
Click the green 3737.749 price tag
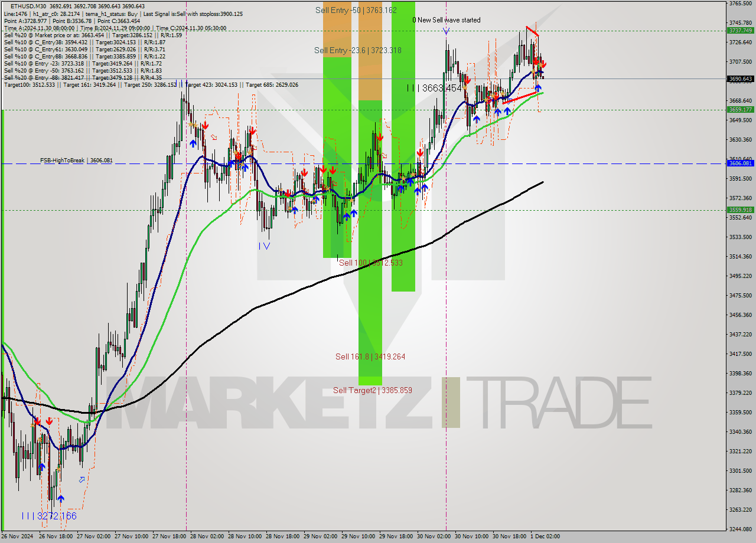pyautogui.click(x=740, y=30)
